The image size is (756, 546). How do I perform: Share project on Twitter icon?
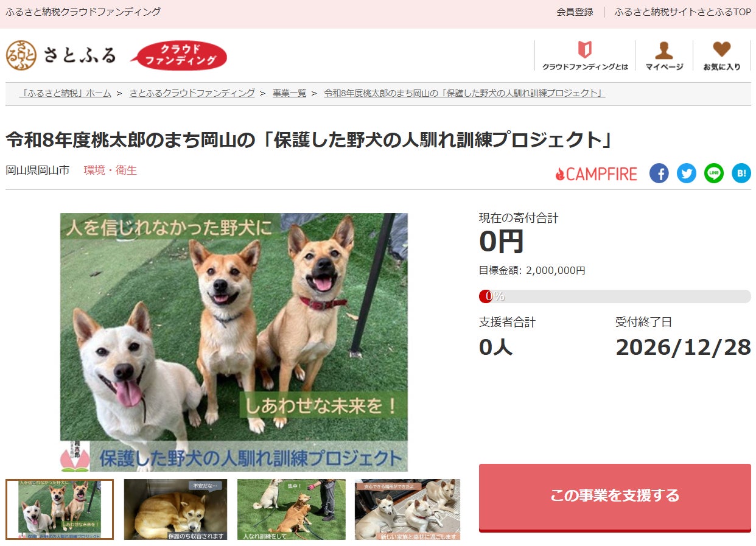686,173
